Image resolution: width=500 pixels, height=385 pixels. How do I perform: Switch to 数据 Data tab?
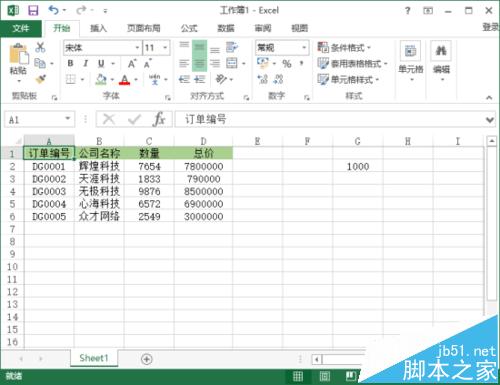click(226, 28)
